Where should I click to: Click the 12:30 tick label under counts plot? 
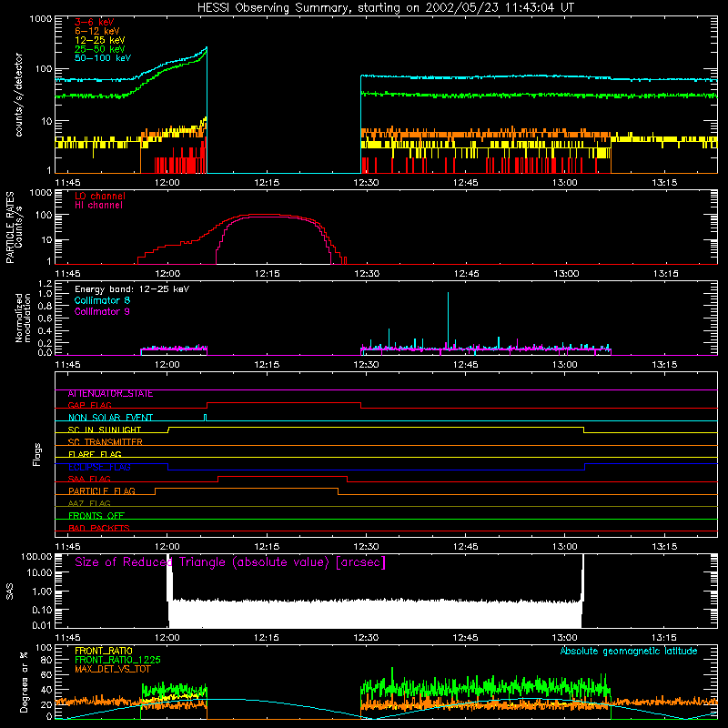tap(367, 183)
